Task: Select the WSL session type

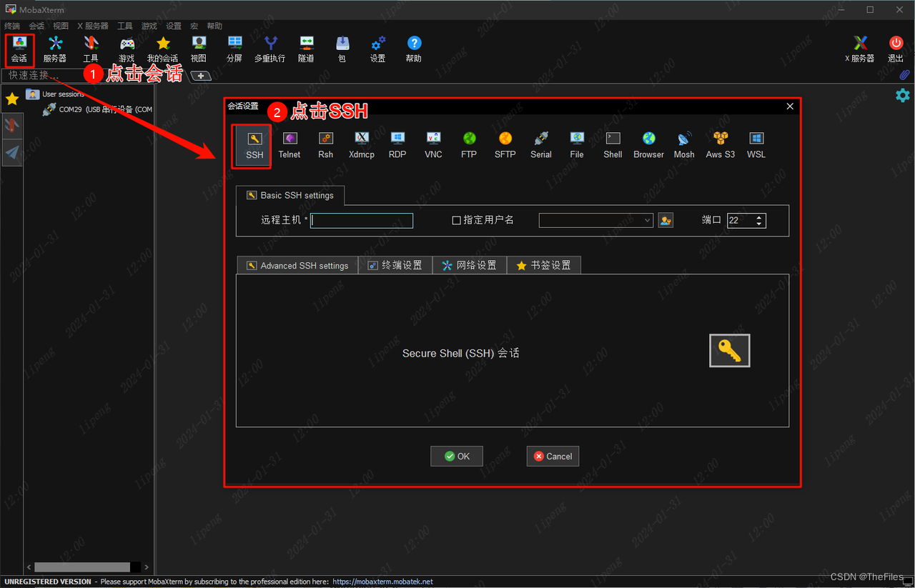Action: (756, 145)
